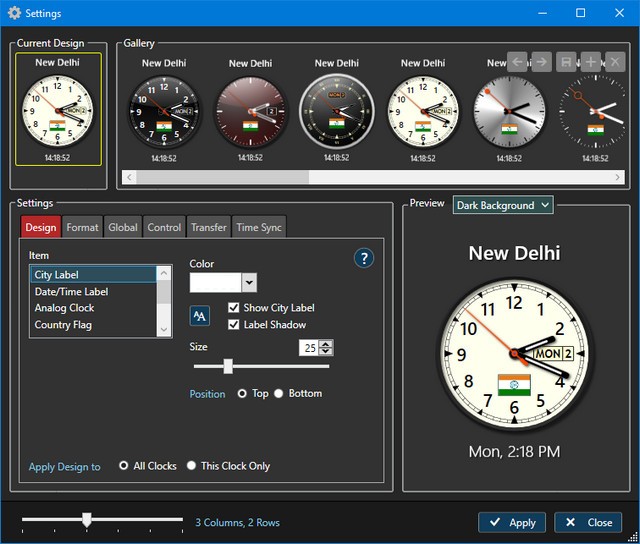Select the Bottom position radio button

[279, 394]
